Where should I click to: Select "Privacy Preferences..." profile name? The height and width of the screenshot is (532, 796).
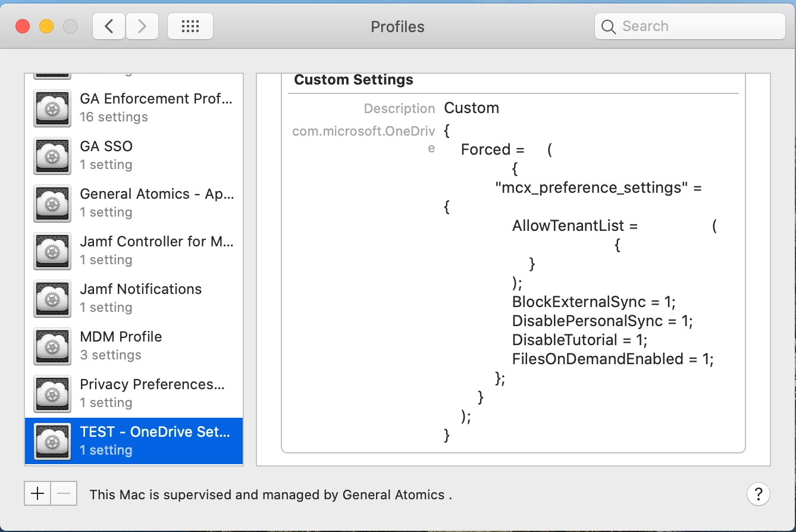(152, 384)
